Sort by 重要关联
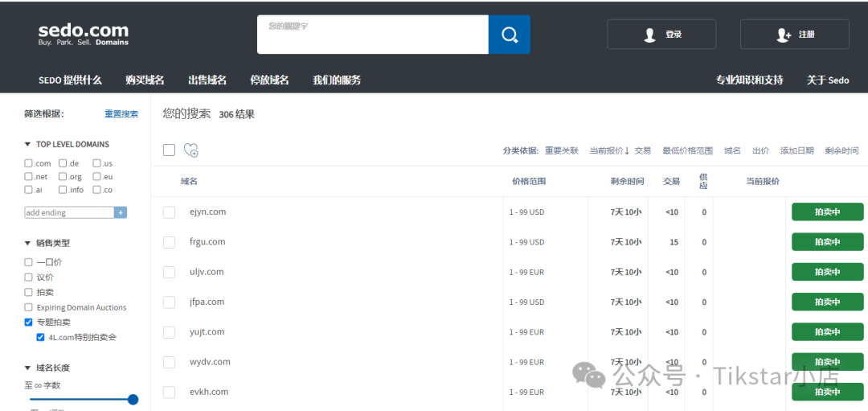 coord(561,150)
